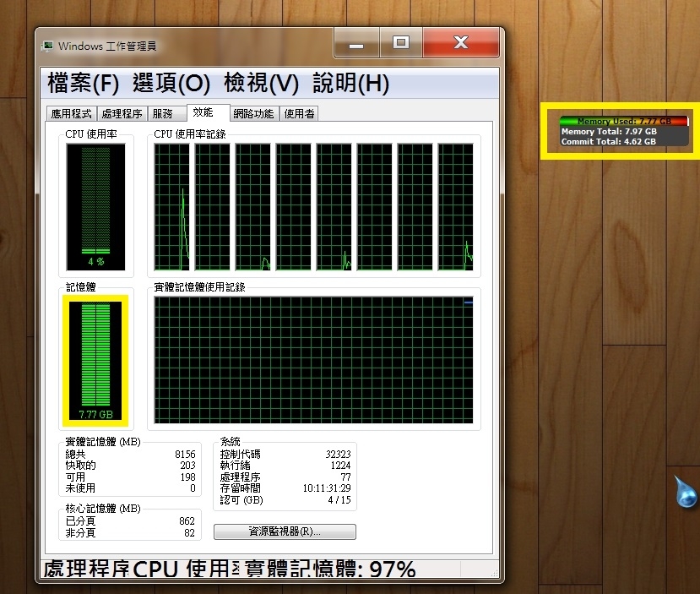Screen dimensions: 700x594
Task: Click the 快取的 value 203
Action: (188, 466)
